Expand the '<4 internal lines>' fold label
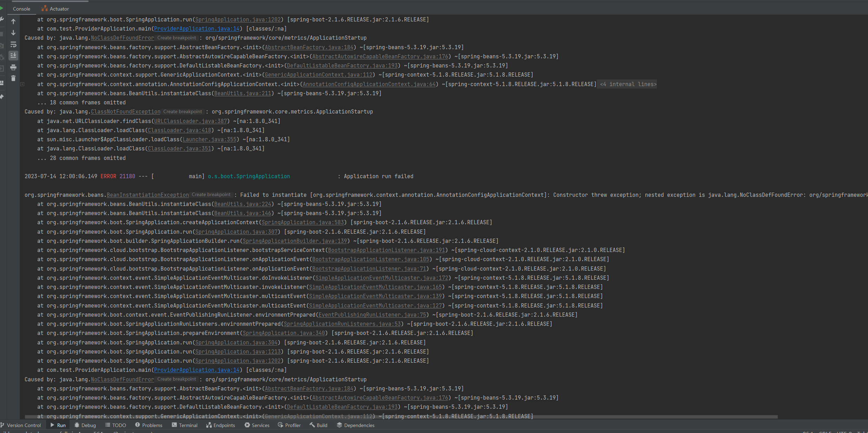868x433 pixels. coord(628,84)
